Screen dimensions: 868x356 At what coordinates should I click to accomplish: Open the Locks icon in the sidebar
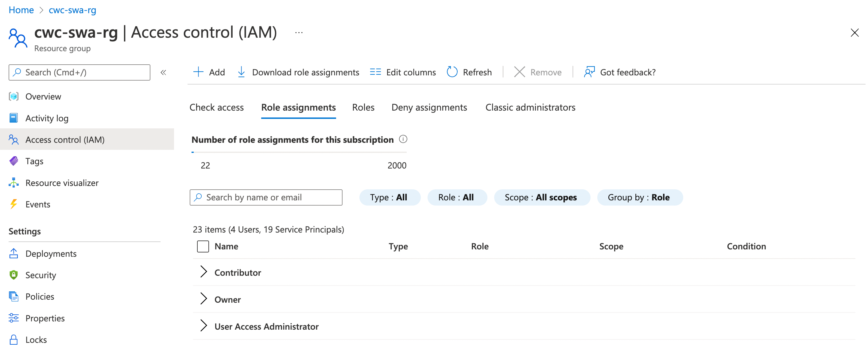point(14,339)
